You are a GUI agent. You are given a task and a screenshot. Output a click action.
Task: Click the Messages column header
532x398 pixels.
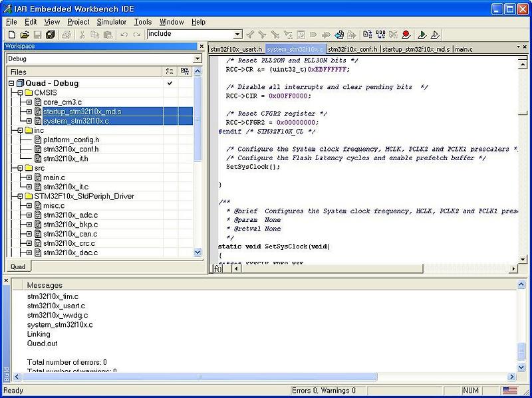point(270,285)
